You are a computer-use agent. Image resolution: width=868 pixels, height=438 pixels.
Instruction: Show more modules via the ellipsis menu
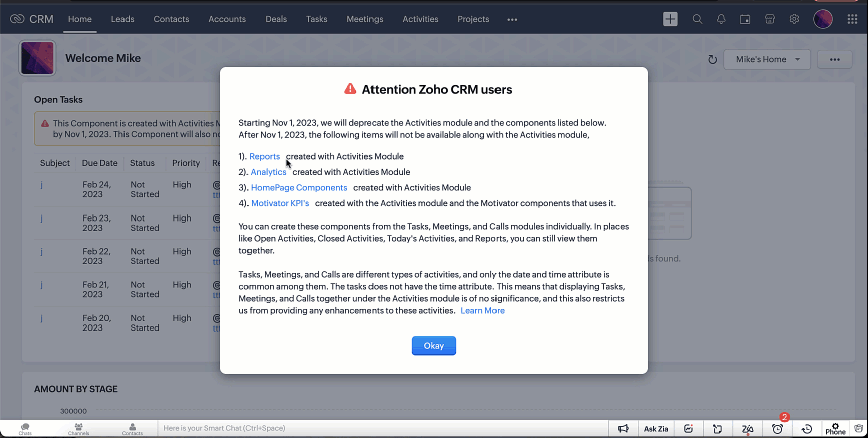[512, 19]
